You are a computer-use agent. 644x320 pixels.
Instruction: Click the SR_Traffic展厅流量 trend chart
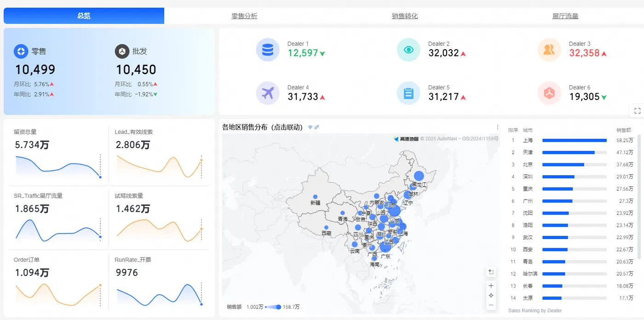click(58, 230)
